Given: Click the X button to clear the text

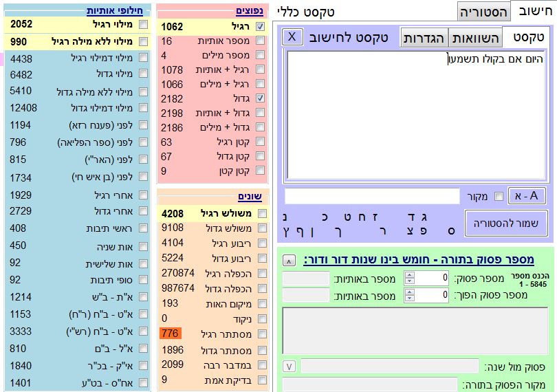Looking at the screenshot, I should [x=292, y=37].
